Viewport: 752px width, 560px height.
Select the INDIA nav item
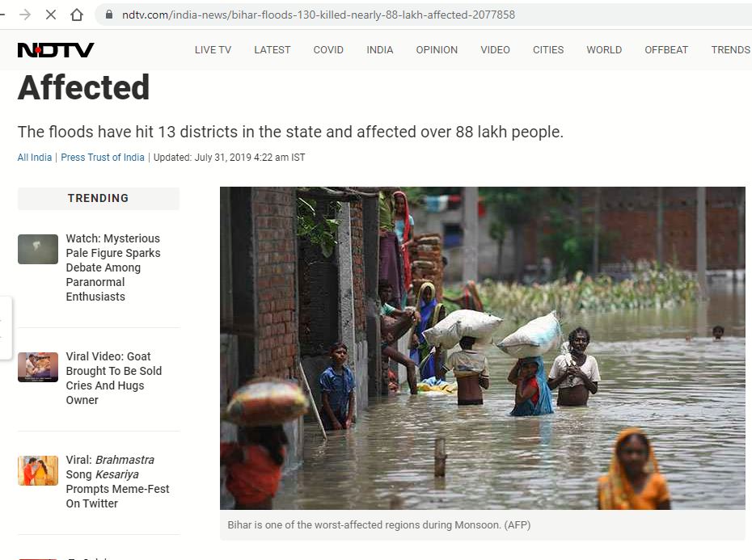coord(380,50)
